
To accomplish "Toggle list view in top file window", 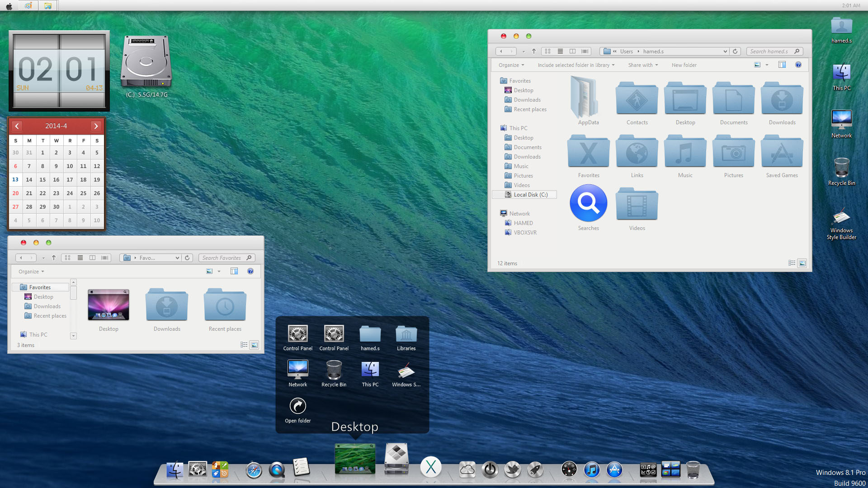I will tap(559, 51).
